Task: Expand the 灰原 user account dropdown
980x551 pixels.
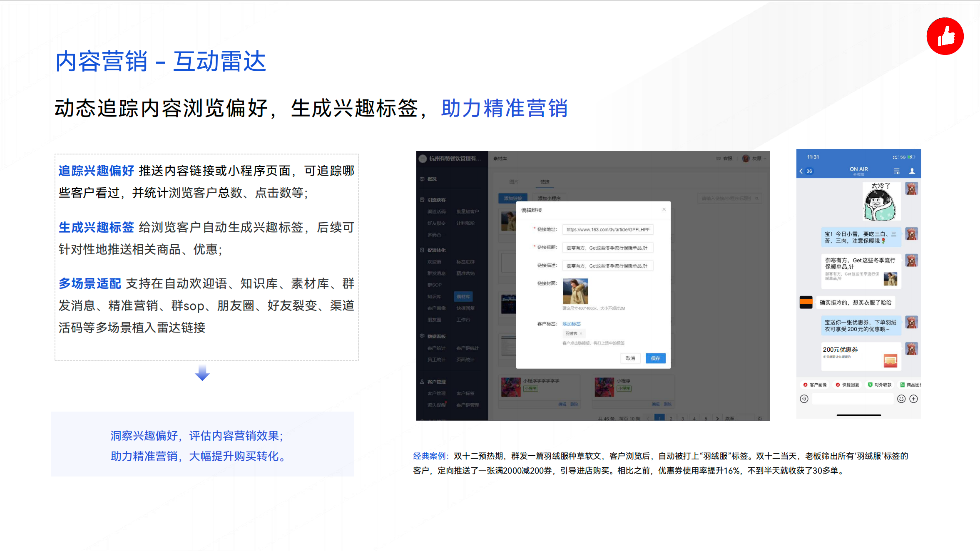Action: pyautogui.click(x=758, y=159)
